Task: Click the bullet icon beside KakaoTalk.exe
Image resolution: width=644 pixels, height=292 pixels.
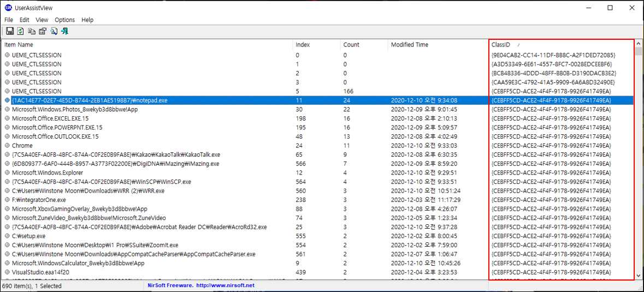Action: tap(7, 154)
